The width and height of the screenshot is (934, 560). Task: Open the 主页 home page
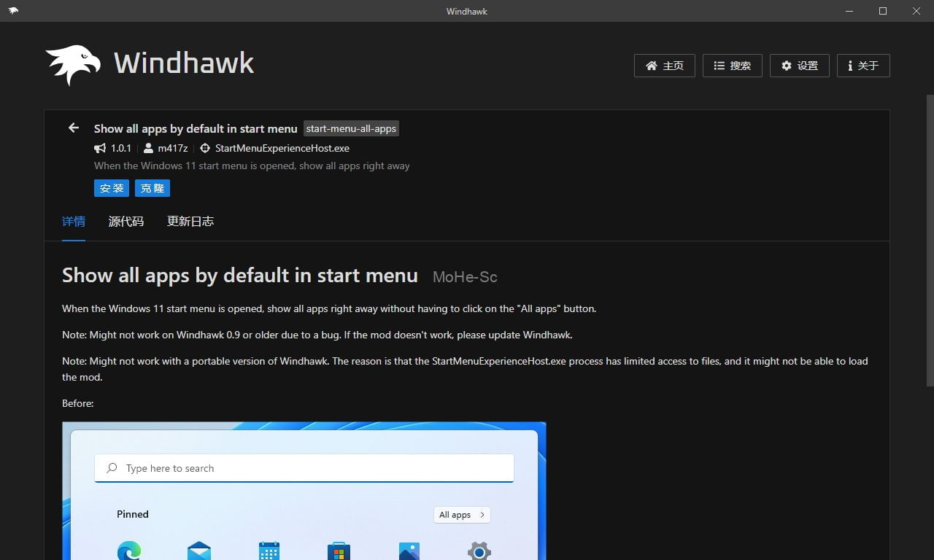coord(664,66)
